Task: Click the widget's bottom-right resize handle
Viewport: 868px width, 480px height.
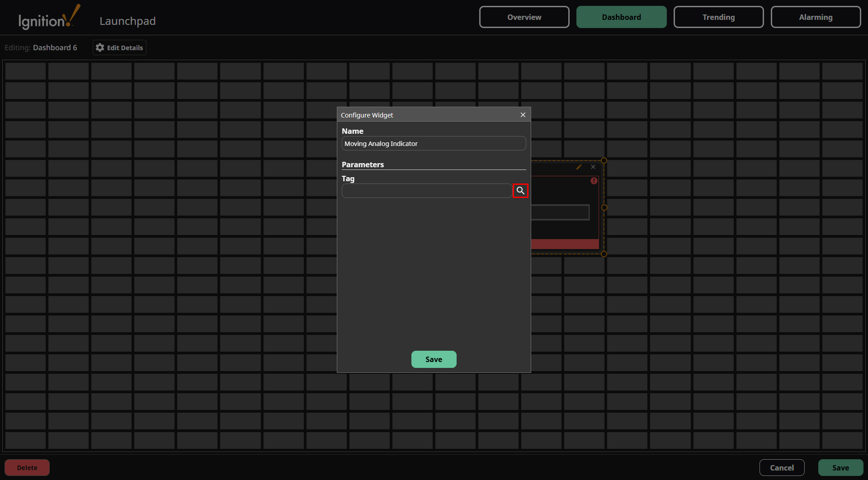Action: [604, 254]
